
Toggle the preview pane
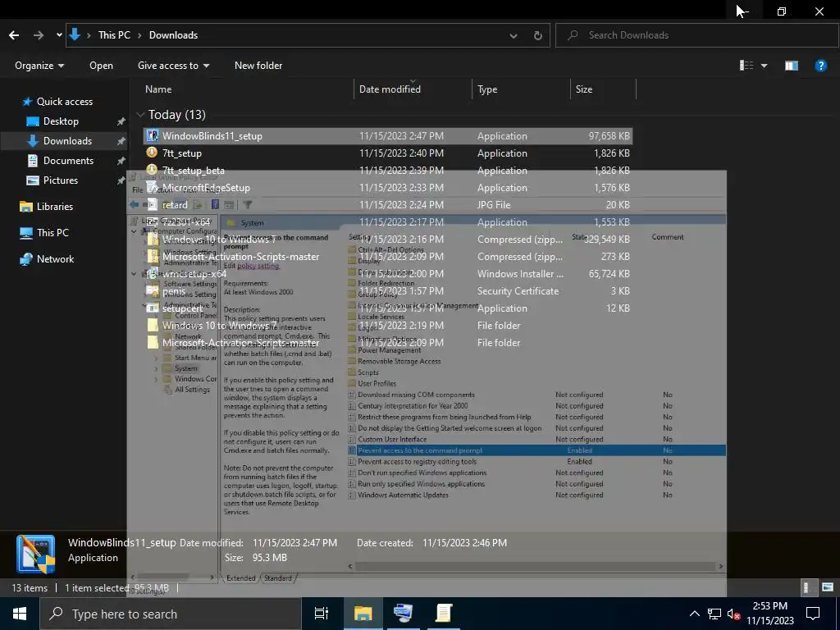tap(792, 66)
